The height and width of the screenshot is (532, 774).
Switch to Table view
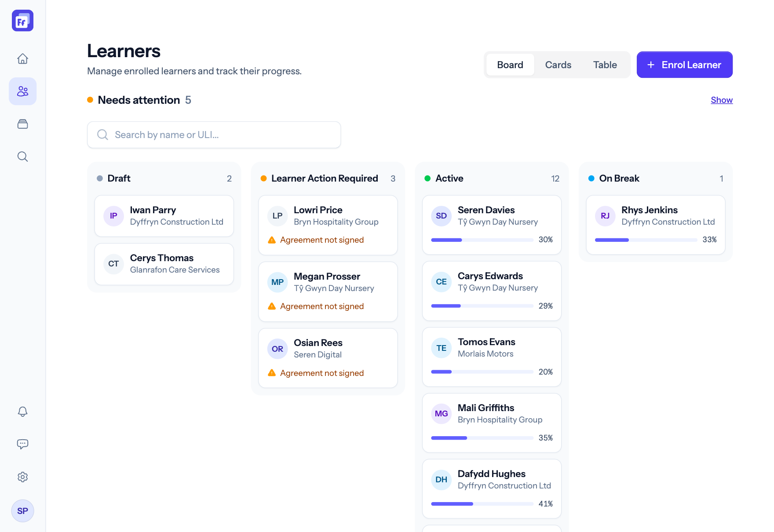[x=605, y=65]
